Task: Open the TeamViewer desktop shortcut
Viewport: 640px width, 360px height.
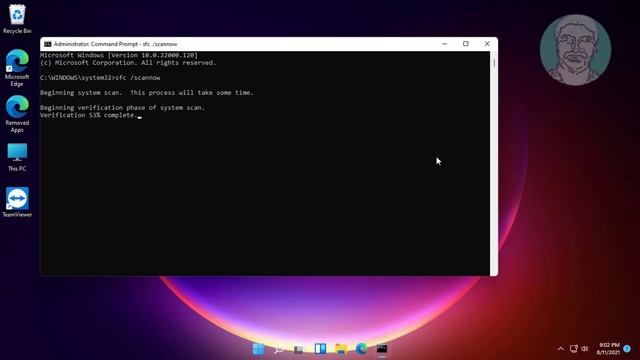Action: click(x=17, y=202)
